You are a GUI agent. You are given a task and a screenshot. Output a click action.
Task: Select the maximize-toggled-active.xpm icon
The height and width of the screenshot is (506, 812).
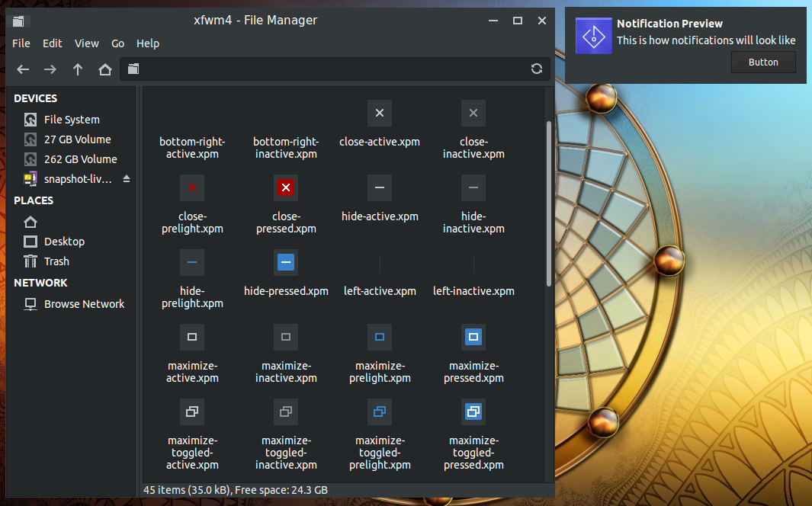pyautogui.click(x=192, y=412)
